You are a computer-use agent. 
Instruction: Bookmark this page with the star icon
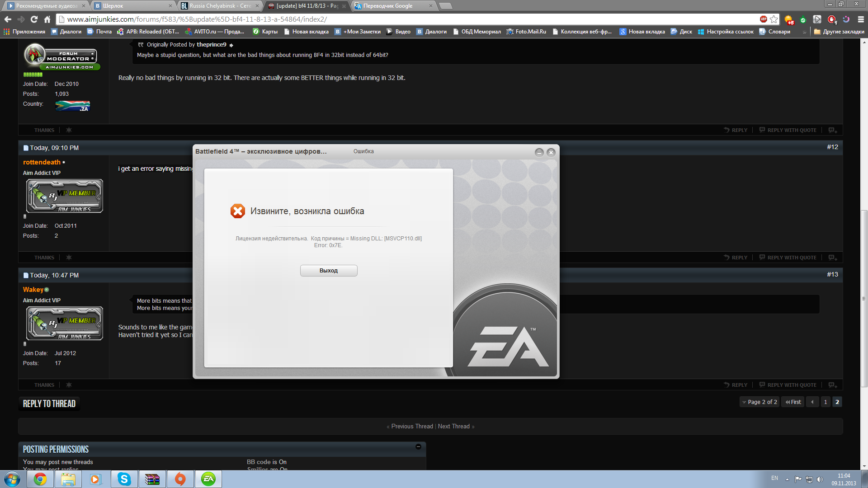[774, 19]
